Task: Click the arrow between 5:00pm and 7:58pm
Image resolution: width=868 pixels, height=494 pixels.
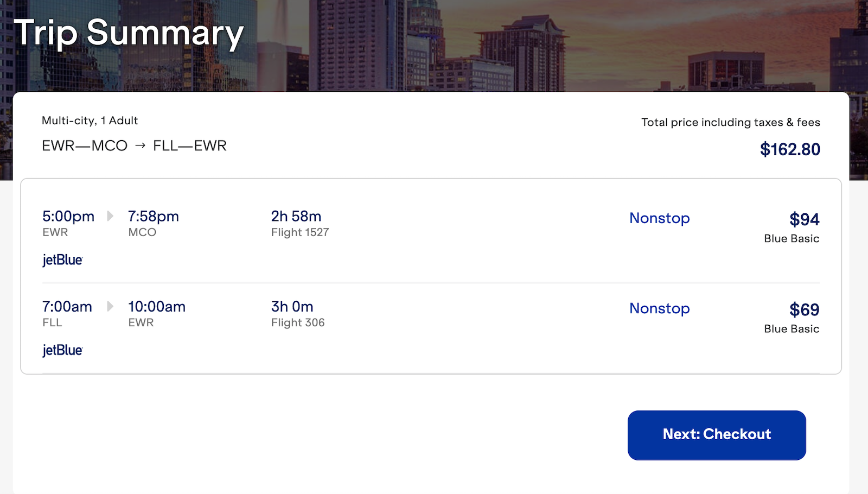Action: pyautogui.click(x=110, y=216)
